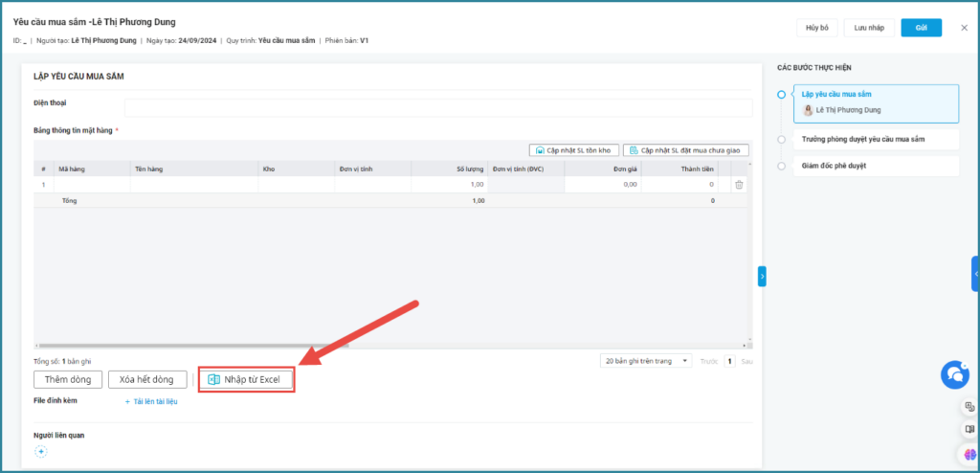Click the Số lượng cell showing 1,00 in row 1
980x473 pixels.
pos(449,185)
